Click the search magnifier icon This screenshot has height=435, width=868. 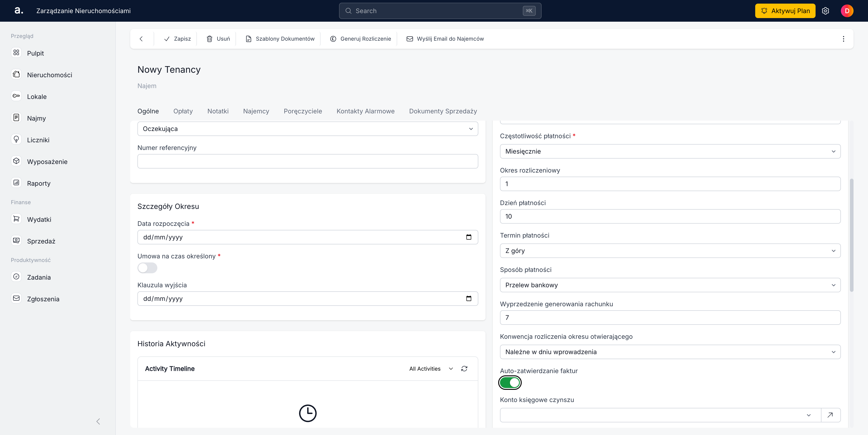pyautogui.click(x=348, y=11)
